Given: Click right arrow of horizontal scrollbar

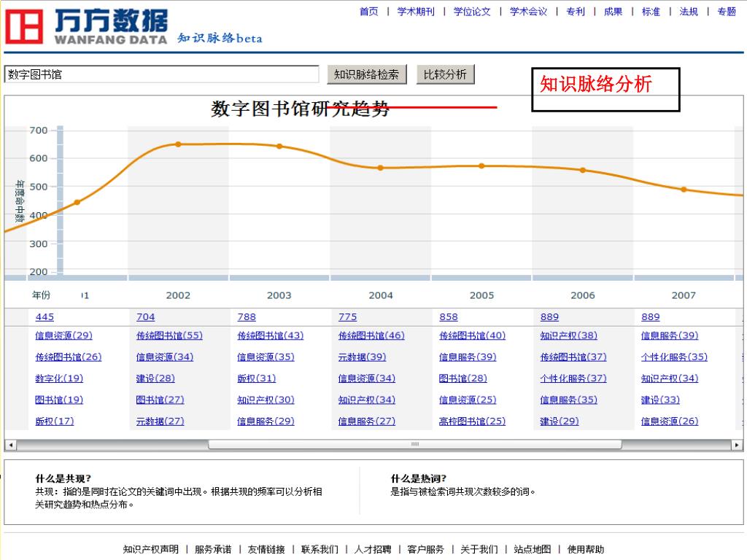Looking at the screenshot, I should (737, 445).
